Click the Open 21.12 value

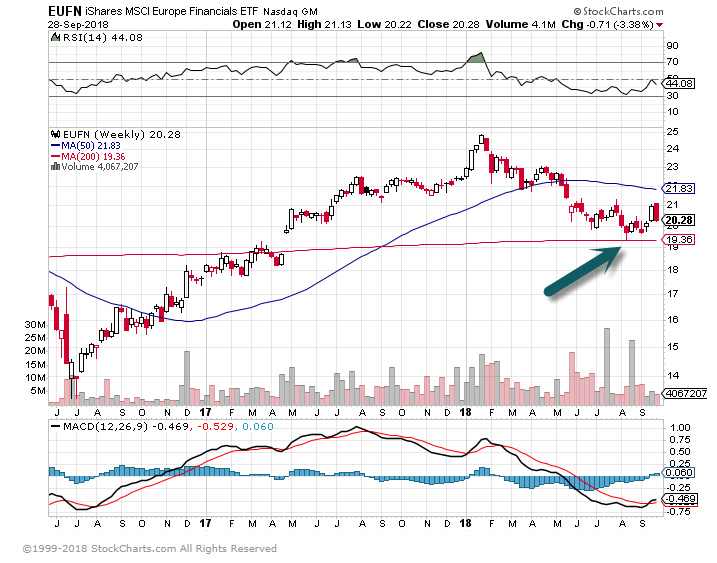click(262, 24)
